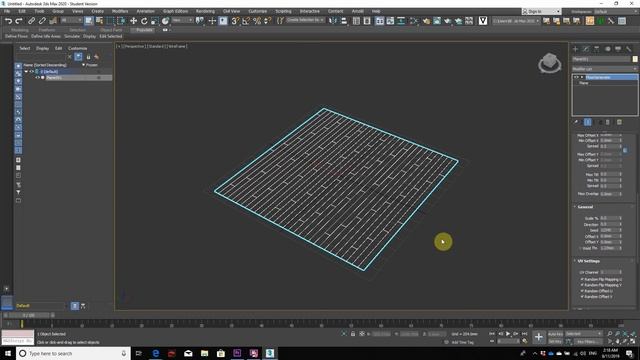The image size is (640, 360).
Task: Toggle FloorGenerator modifier eye in stack
Action: [x=576, y=77]
